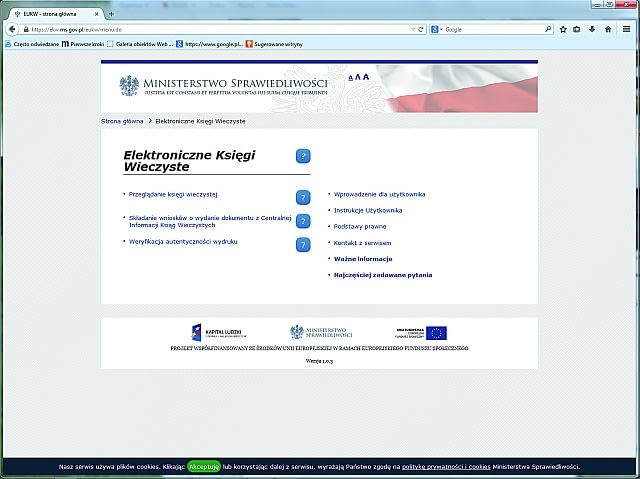Viewport: 640px width, 479px height.
Task: Click the padlock site security icon
Action: pos(26,29)
